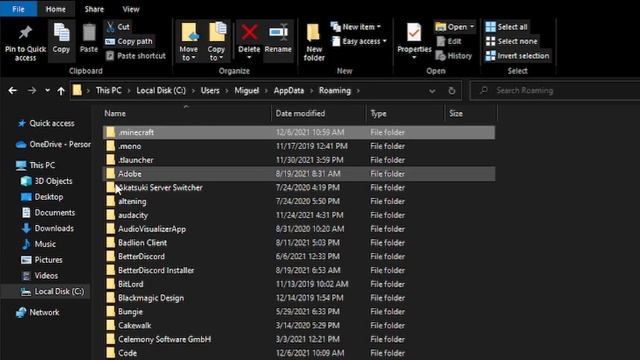Open the New item dropdown
This screenshot has width=640, height=360.
356,27
